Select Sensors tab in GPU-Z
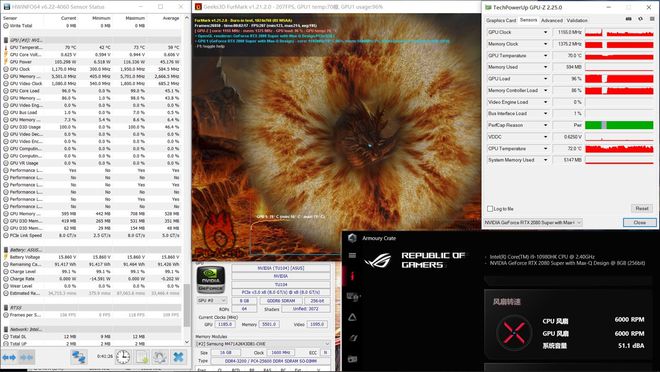Image resolution: width=660 pixels, height=372 pixels. pyautogui.click(x=528, y=20)
